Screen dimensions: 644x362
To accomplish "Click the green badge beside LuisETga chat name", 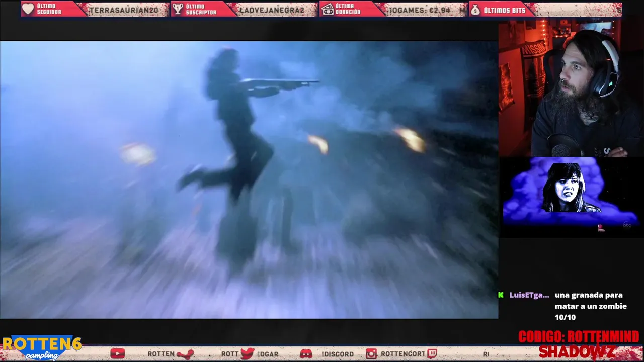I will tap(501, 295).
